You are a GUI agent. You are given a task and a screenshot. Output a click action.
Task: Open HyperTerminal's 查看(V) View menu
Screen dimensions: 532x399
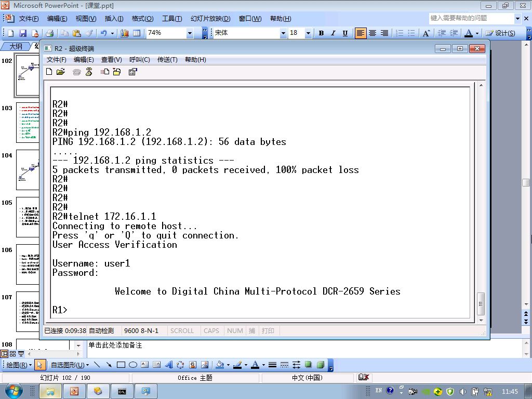pos(111,60)
